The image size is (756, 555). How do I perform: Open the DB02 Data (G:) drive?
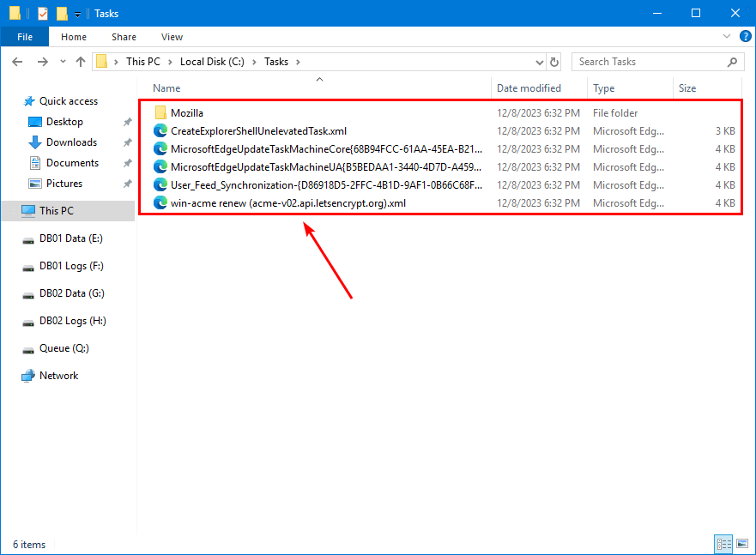tap(72, 293)
